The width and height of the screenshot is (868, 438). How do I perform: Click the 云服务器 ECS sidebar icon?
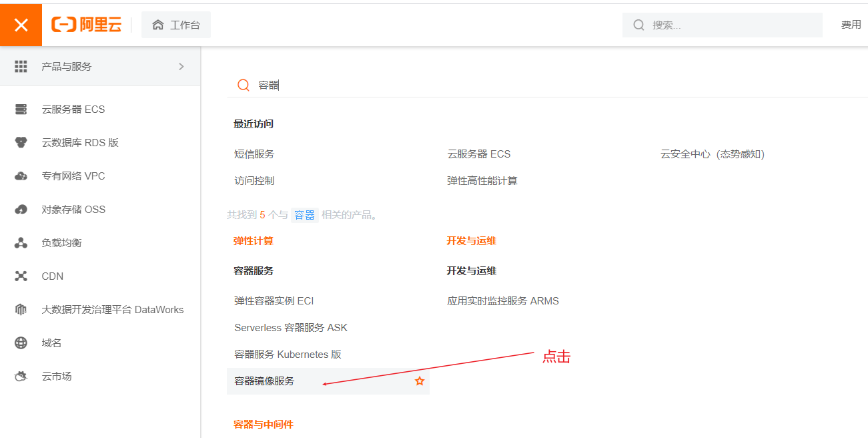(x=21, y=109)
